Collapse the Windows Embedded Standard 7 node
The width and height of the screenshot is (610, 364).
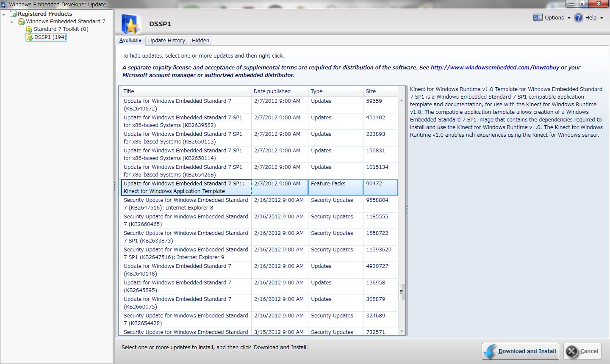[x=12, y=22]
